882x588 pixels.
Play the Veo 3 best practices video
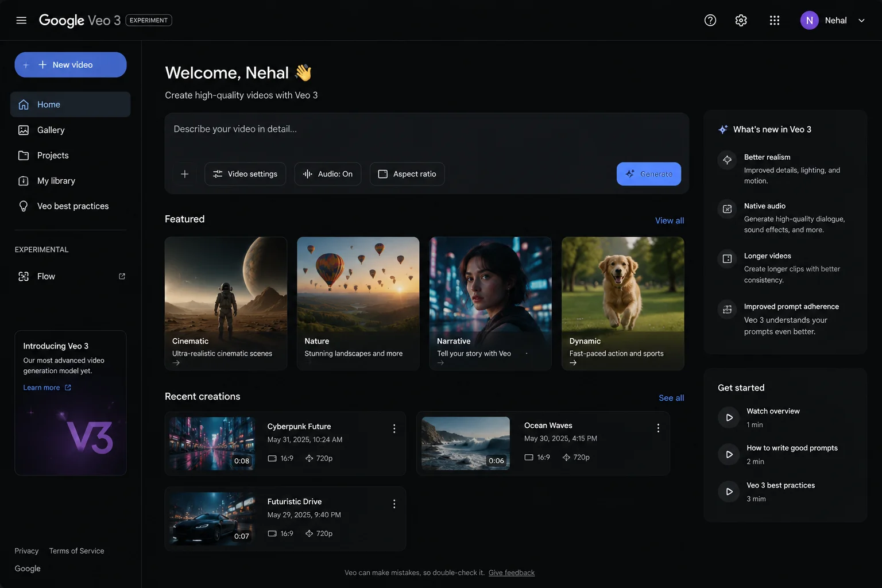click(x=729, y=492)
